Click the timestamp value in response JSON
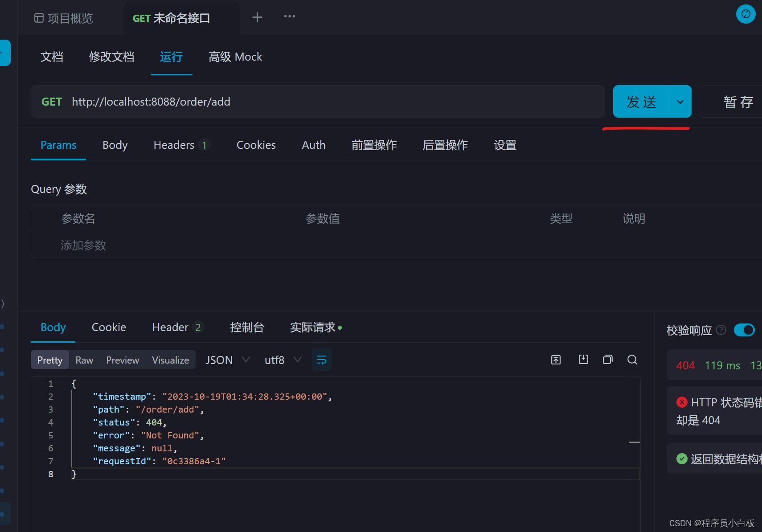The width and height of the screenshot is (762, 532). tap(245, 397)
